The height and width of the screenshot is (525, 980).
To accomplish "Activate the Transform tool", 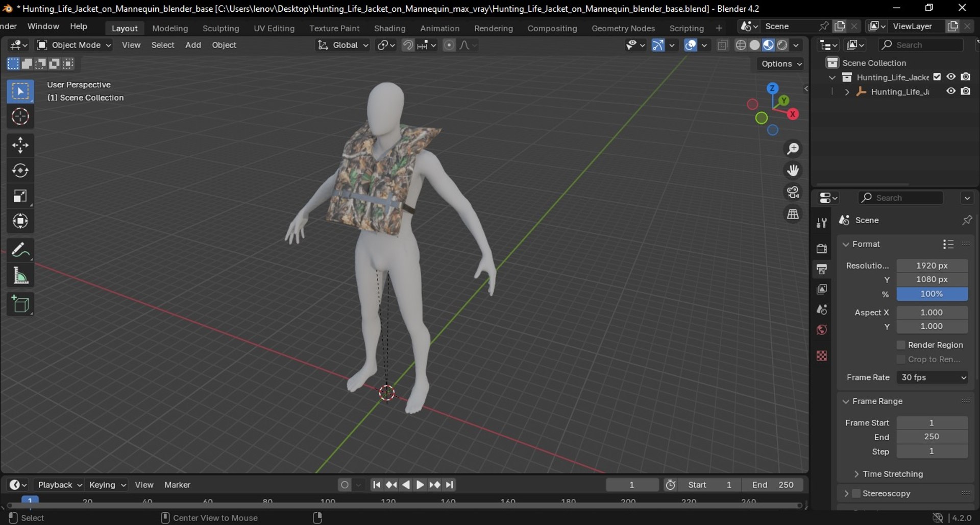I will [20, 221].
